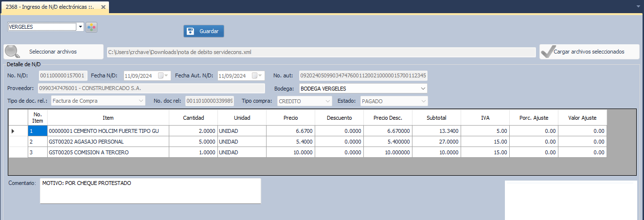644x220 pixels.
Task: Select the AGASAJO PERSONAL item cell
Action: (x=108, y=142)
